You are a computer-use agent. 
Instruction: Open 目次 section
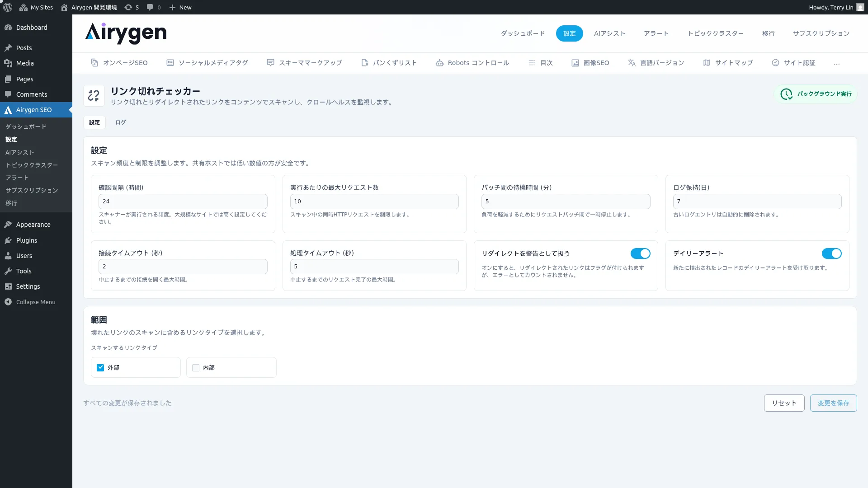point(541,63)
